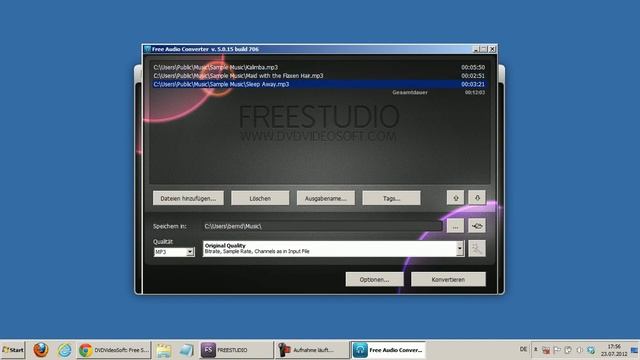This screenshot has height=360, width=640.
Task: Expand the Original Quality preset dropdown
Action: pyautogui.click(x=460, y=249)
